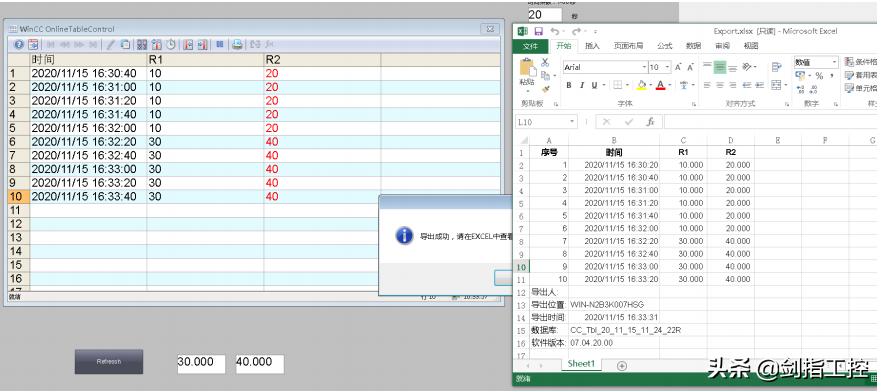Click Excel comma style button

[832, 76]
